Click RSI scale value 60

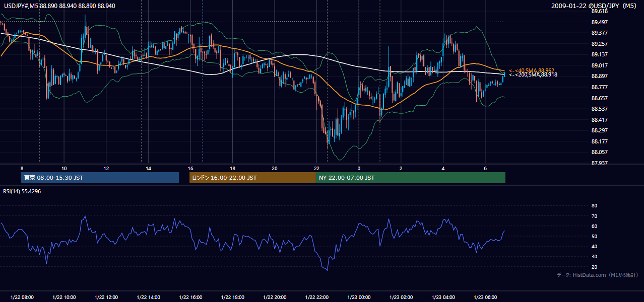coord(594,226)
